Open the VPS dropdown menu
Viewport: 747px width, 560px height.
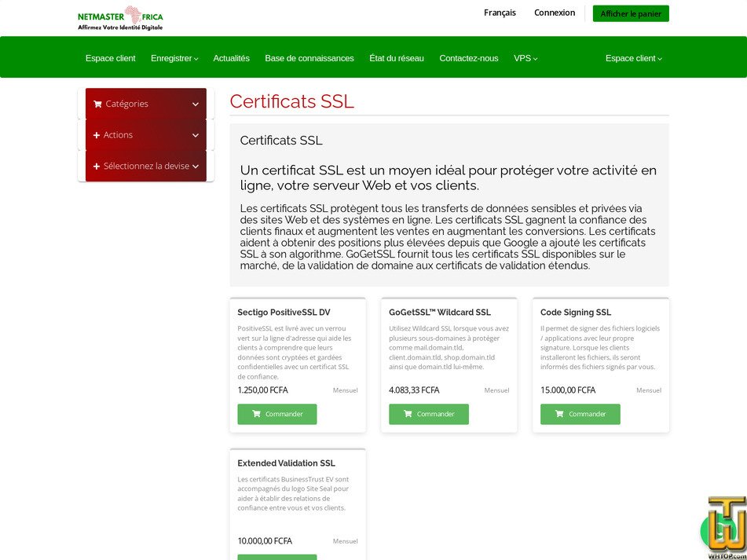pos(525,58)
